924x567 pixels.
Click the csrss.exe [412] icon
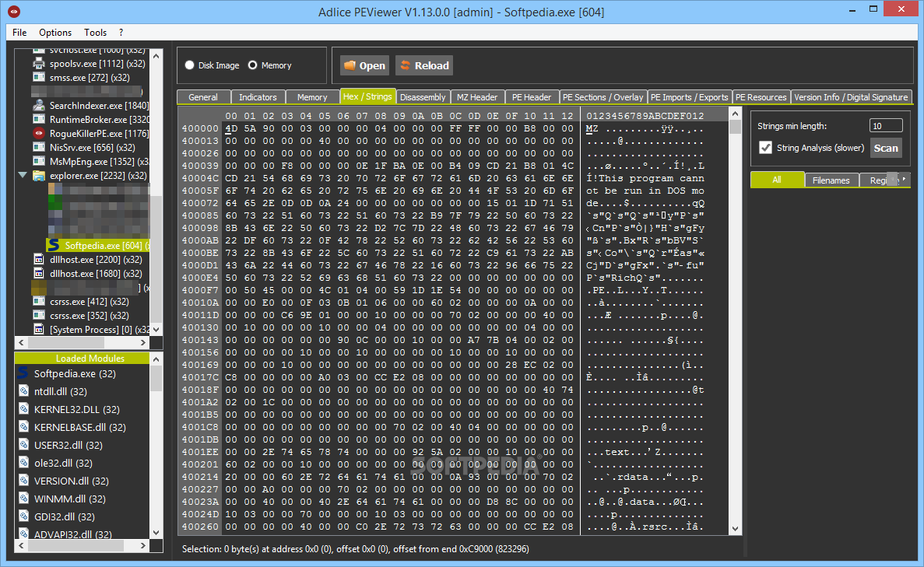tap(39, 301)
